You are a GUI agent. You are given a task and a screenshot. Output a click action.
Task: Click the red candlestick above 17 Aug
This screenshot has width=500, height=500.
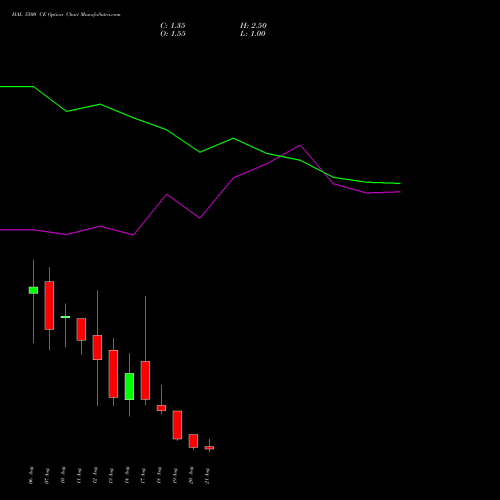coord(145,380)
